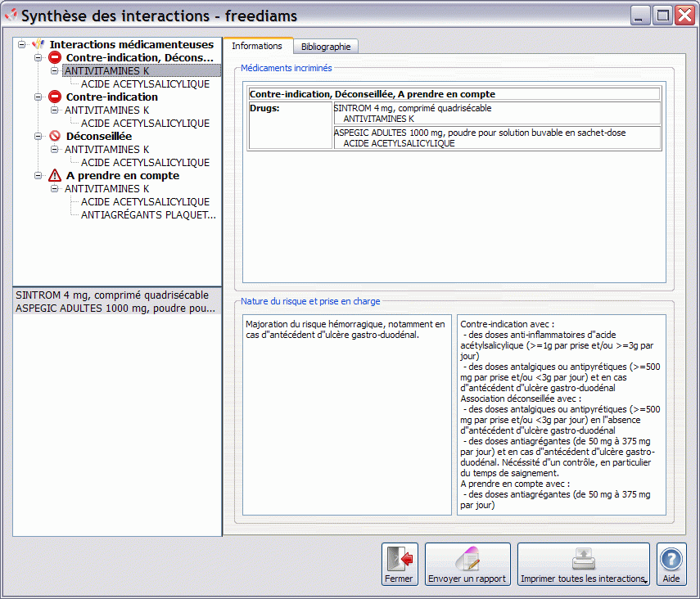700x599 pixels.
Task: Click the Envoyer un rapport button
Action: (x=467, y=564)
